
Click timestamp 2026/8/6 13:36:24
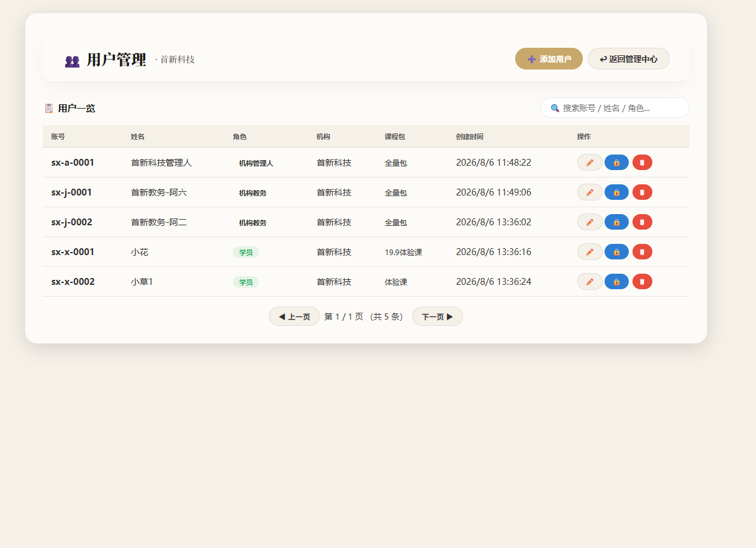(493, 282)
